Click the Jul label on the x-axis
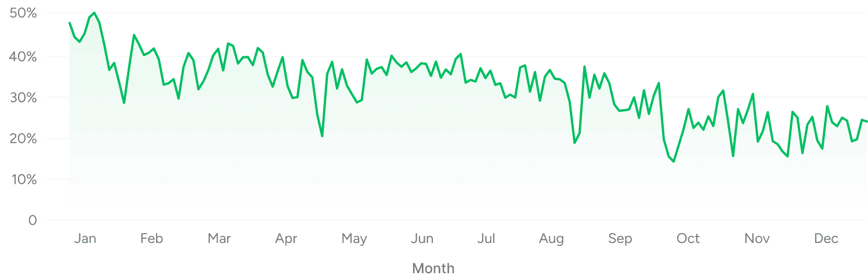The height and width of the screenshot is (279, 868). tap(487, 239)
